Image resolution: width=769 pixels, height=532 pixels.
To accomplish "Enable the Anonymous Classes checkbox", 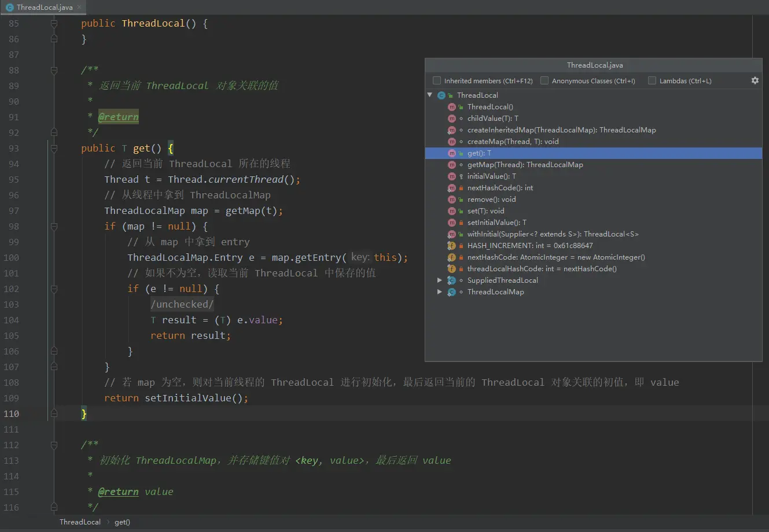I will click(x=544, y=80).
